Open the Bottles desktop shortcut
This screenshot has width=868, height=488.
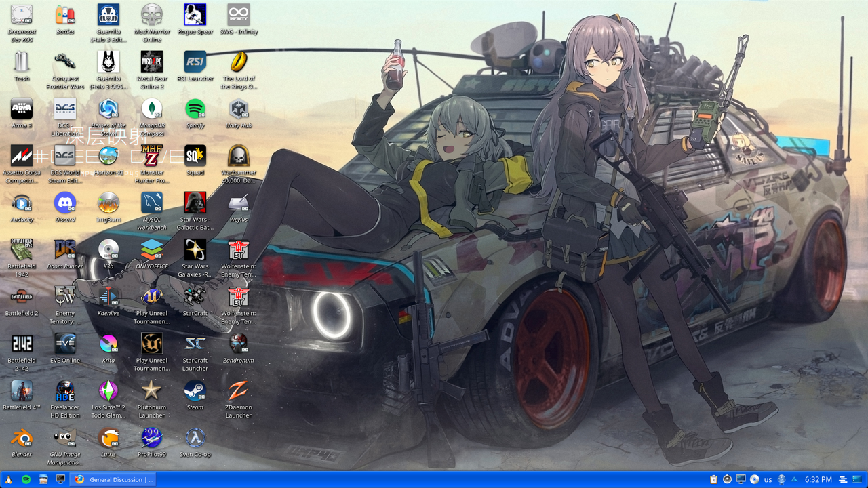65,15
